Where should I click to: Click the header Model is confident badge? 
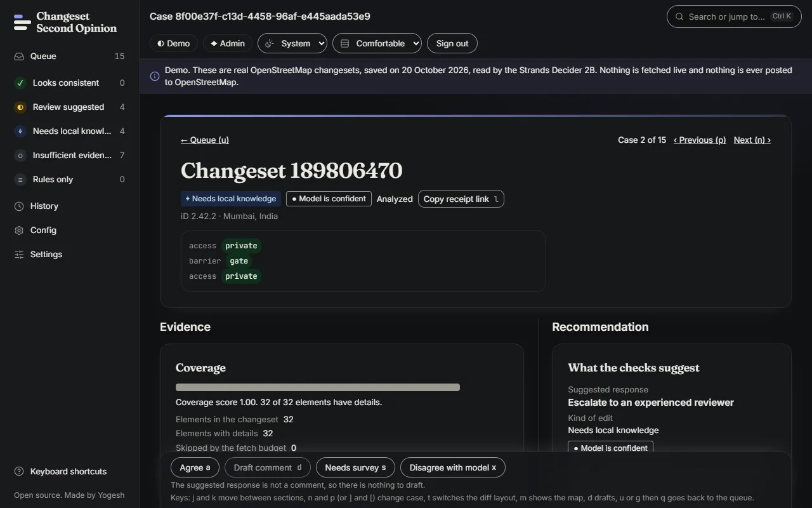329,199
